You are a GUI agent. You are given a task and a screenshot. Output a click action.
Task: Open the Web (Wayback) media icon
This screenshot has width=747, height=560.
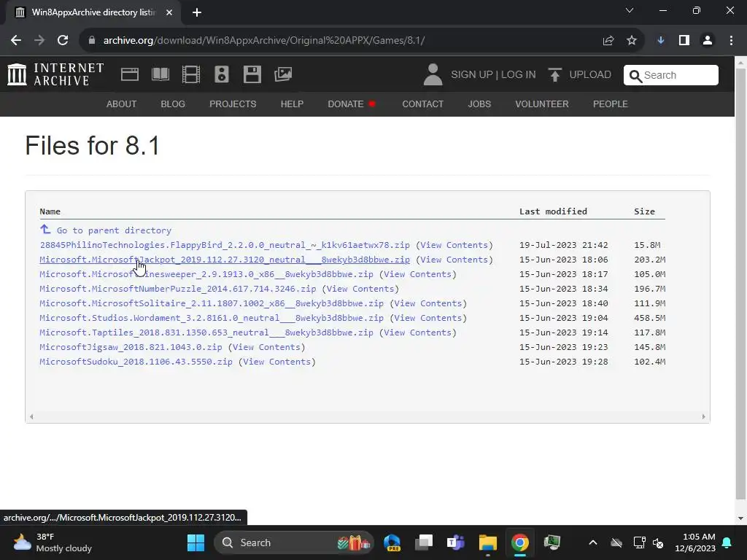pyautogui.click(x=130, y=74)
